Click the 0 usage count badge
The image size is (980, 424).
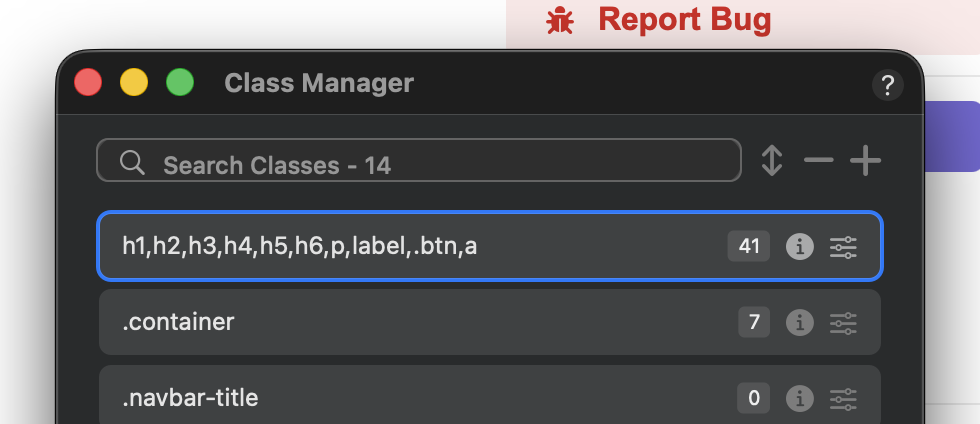[x=754, y=399]
